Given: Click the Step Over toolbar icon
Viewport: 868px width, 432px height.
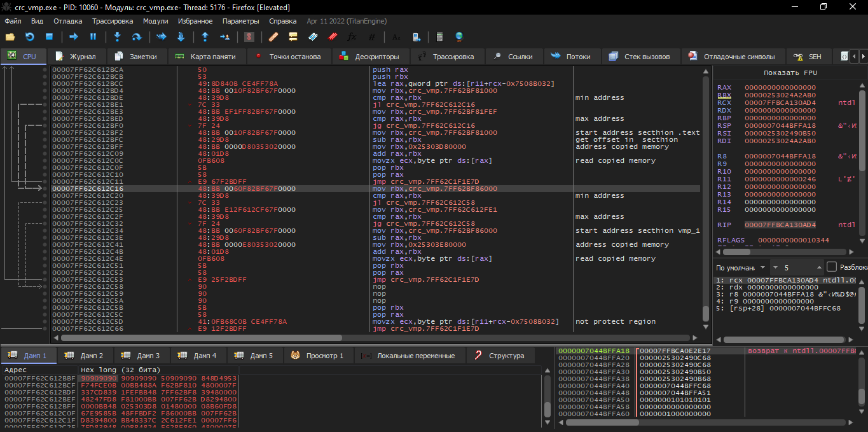Looking at the screenshot, I should (x=136, y=37).
